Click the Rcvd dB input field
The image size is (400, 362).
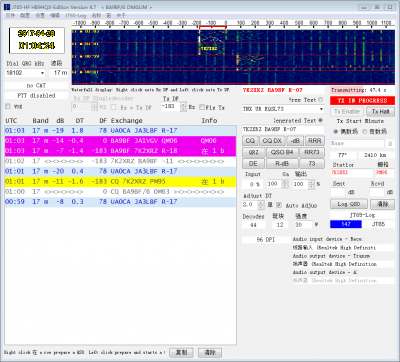coord(377,192)
